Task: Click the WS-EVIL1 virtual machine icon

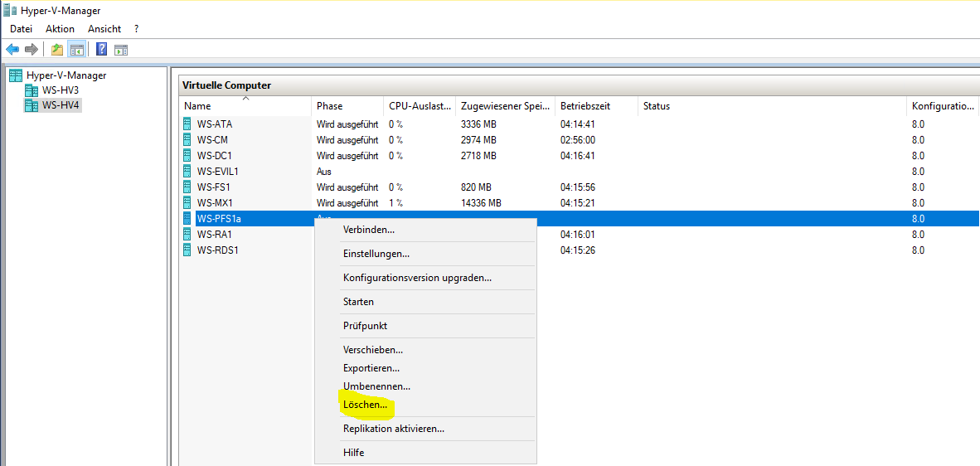Action: 187,171
